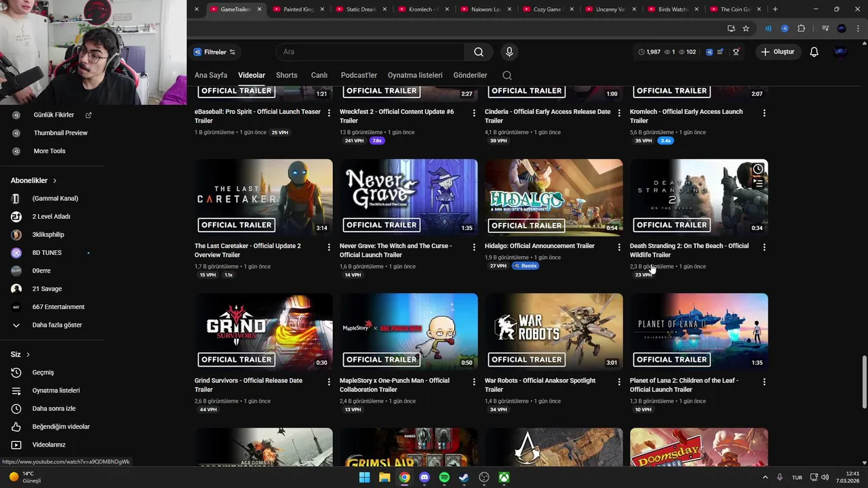
Task: Open vidIQ logo icon in stats bar
Action: (x=709, y=52)
